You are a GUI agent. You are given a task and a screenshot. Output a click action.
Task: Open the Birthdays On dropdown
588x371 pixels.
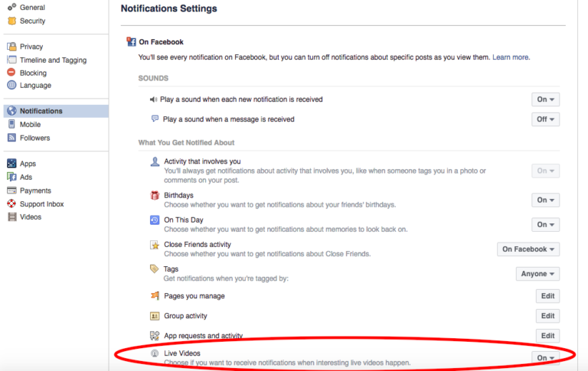point(546,200)
